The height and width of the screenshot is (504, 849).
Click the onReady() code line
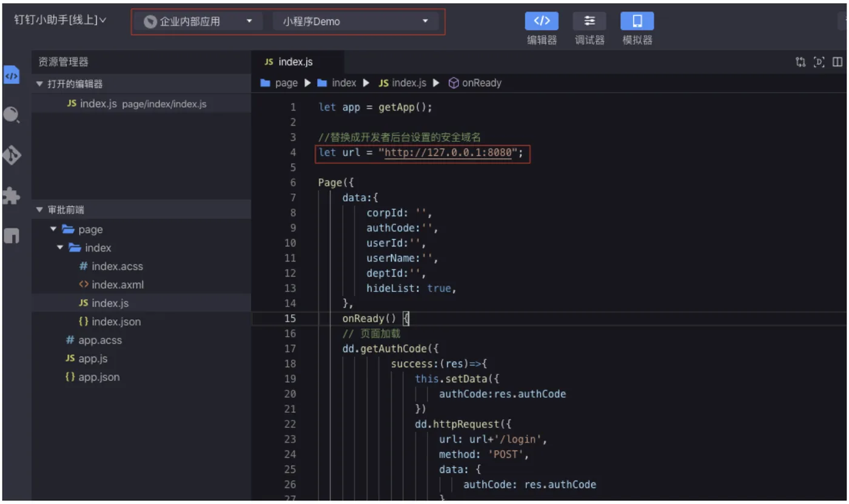376,318
